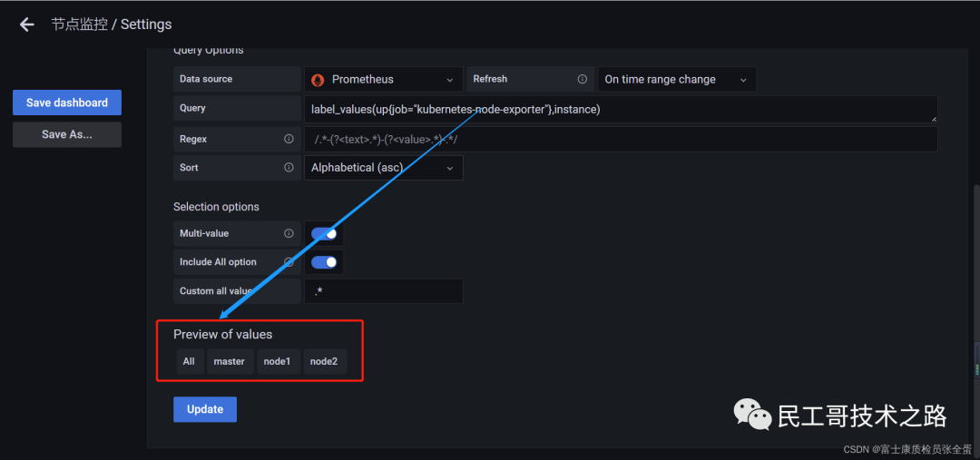Click the Save As... button
980x460 pixels.
67,134
